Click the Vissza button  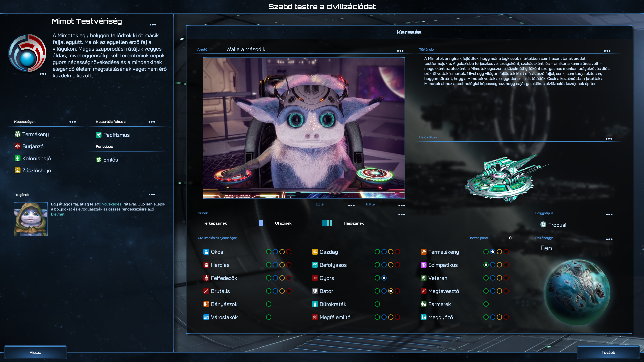point(36,352)
